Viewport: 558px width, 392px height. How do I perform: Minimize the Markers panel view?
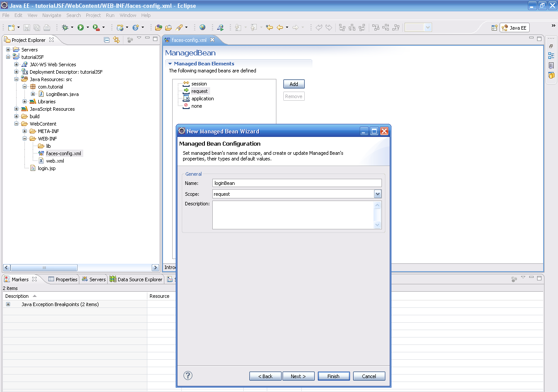(531, 278)
